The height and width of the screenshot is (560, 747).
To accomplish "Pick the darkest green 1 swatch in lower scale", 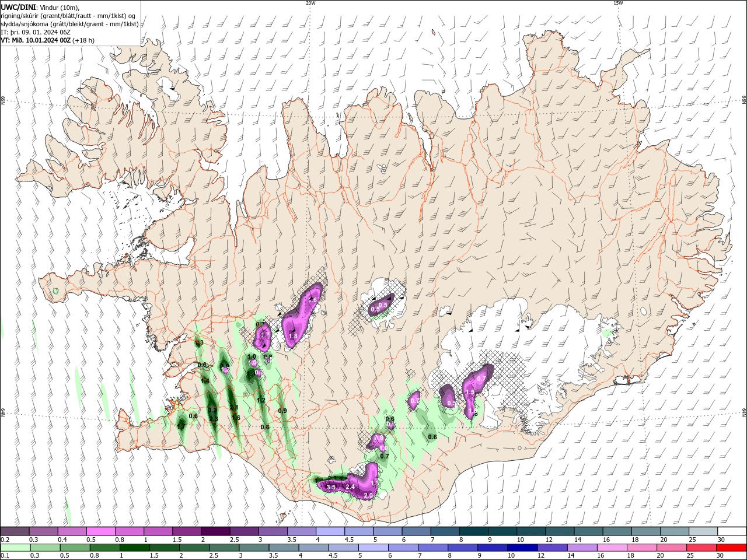I will click(135, 548).
